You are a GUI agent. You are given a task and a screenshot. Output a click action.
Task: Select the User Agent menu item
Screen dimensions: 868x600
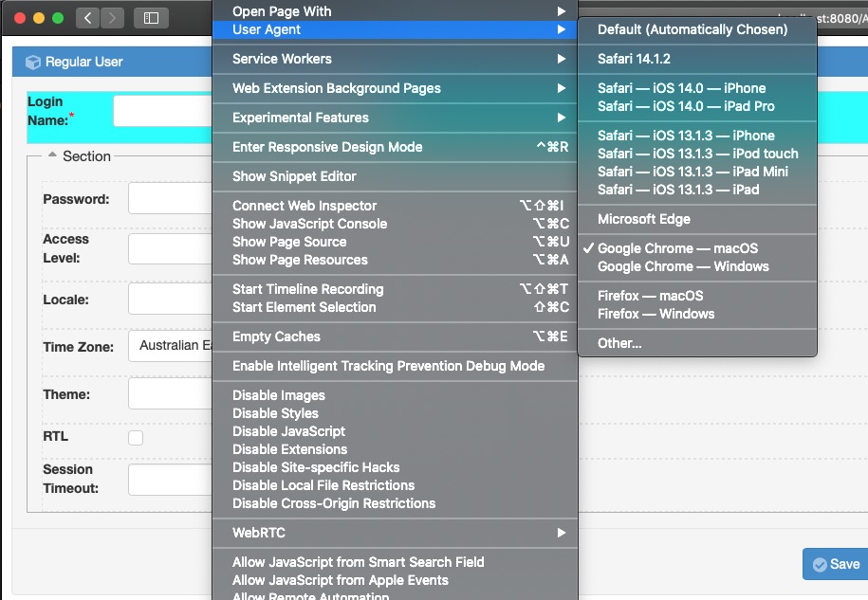[396, 30]
